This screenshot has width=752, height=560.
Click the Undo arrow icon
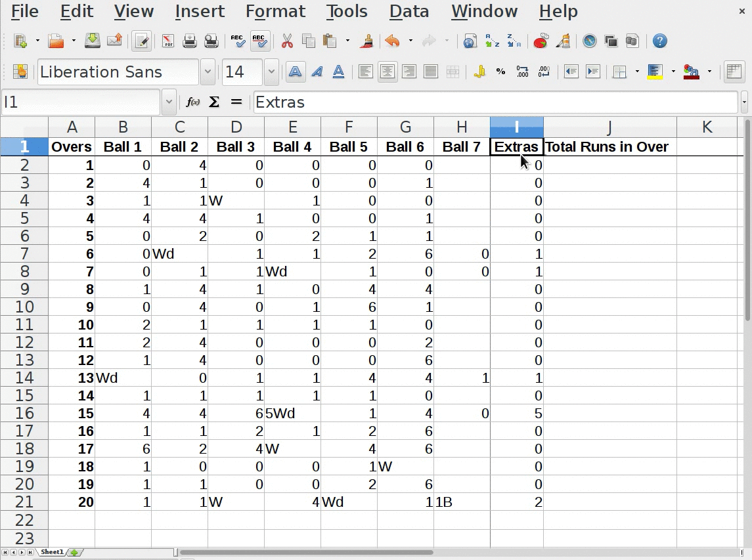(392, 41)
